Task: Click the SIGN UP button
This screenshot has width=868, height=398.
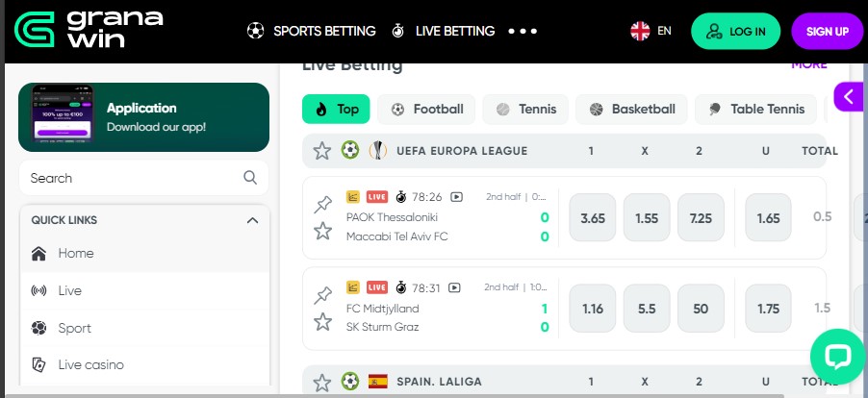Action: [x=827, y=31]
